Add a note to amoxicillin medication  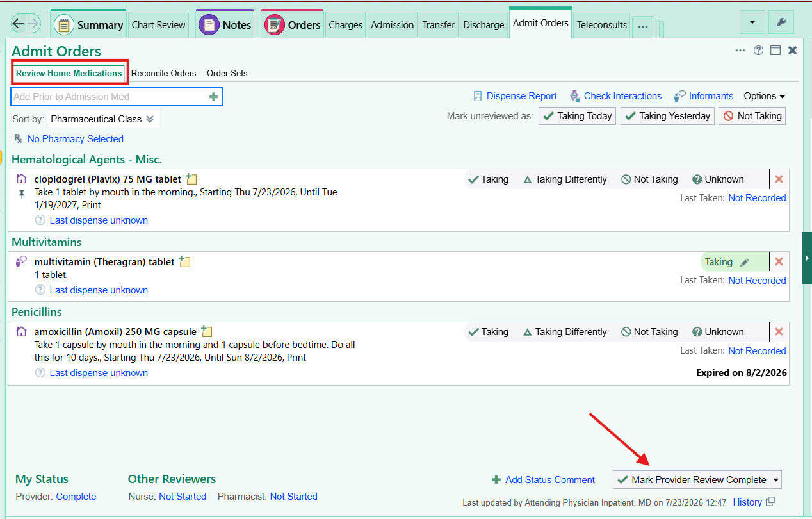pyautogui.click(x=206, y=331)
